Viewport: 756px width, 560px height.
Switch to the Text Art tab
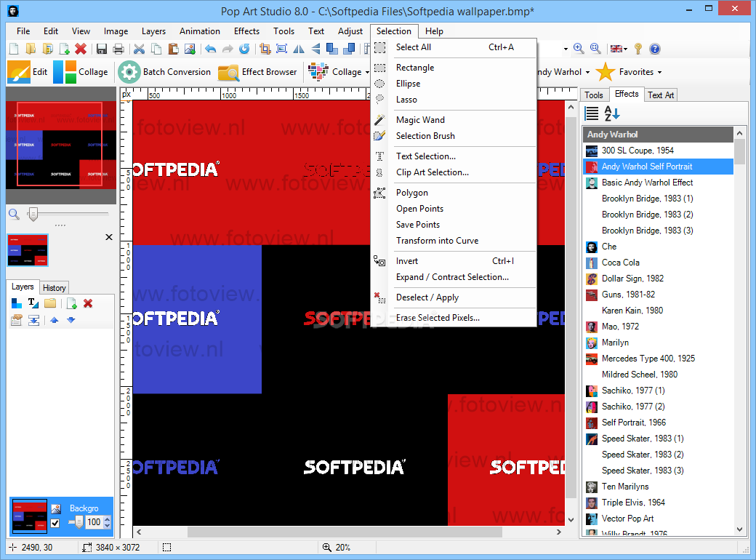(x=661, y=95)
